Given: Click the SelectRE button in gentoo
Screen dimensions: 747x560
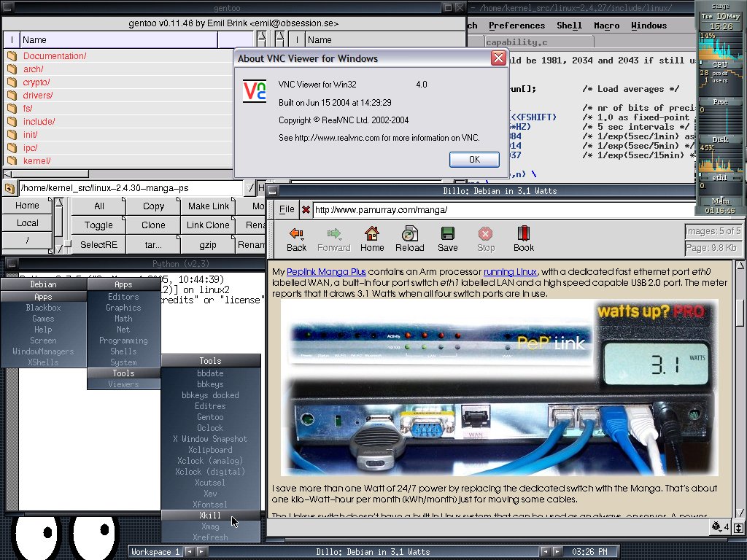Looking at the screenshot, I should pos(98,244).
